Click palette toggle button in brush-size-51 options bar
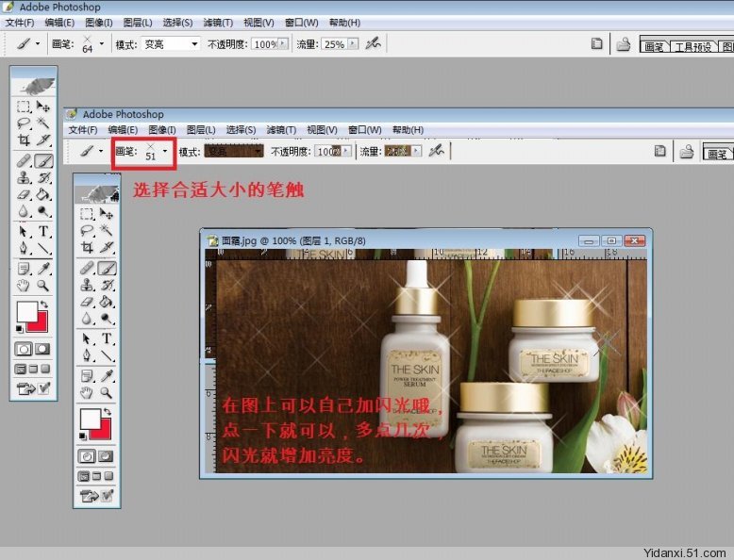734x560 pixels. click(659, 151)
